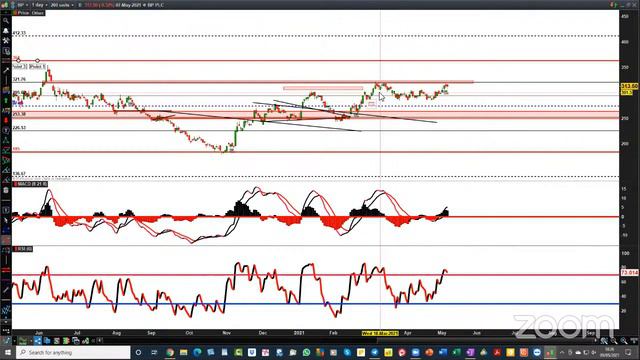
Task: Click the 'Point 2' anchor label
Action: click(19, 66)
